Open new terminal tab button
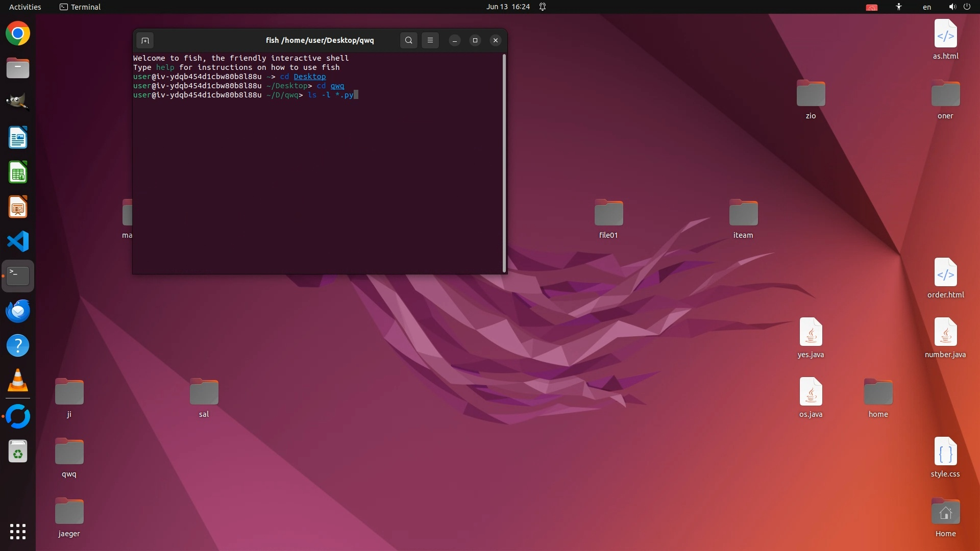The image size is (980, 551). [x=145, y=40]
